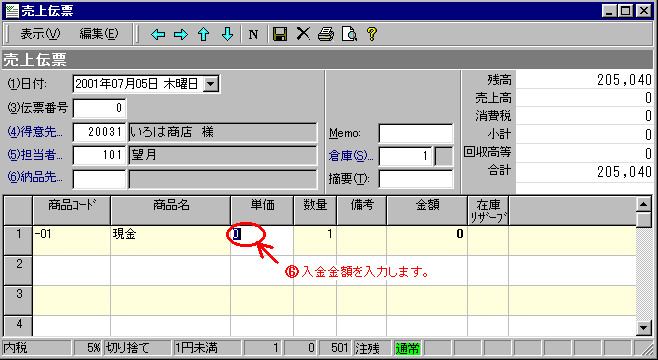The height and width of the screenshot is (360, 658).
Task: Click the right arrow navigation icon
Action: click(x=181, y=34)
